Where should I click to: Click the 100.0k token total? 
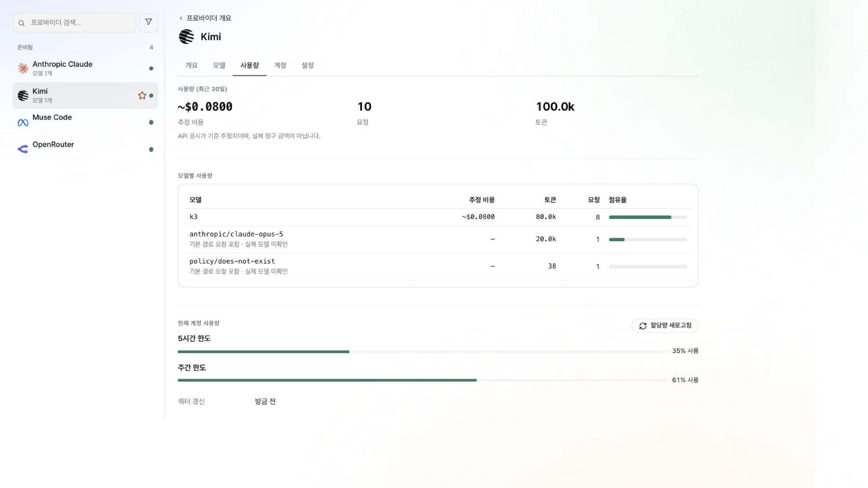(555, 107)
